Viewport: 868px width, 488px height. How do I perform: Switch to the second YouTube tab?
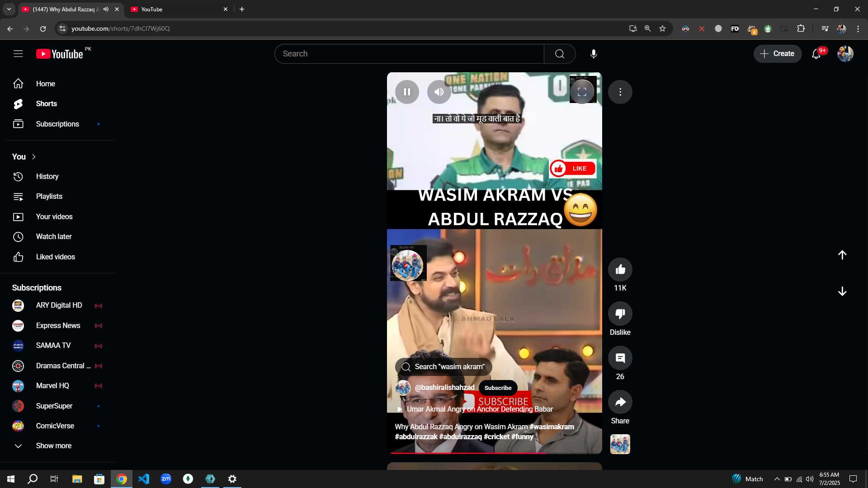(179, 9)
